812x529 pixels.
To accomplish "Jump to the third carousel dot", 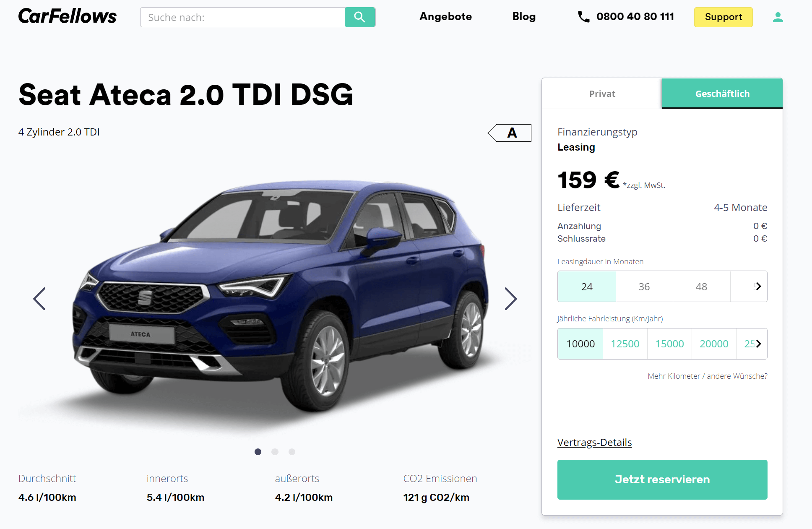I will point(292,452).
